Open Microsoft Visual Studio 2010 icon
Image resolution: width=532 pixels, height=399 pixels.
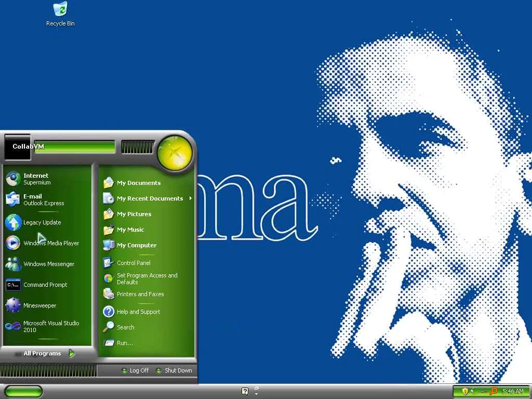tap(13, 326)
